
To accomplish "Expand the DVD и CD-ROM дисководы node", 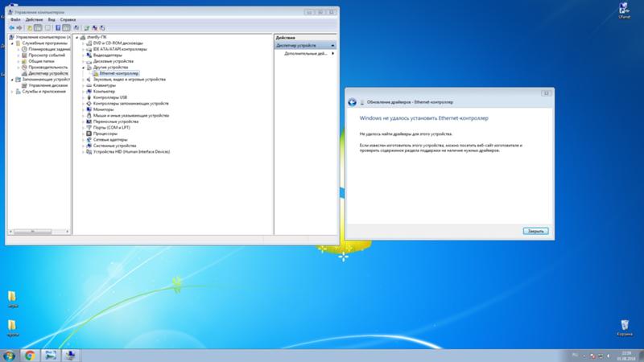I will click(83, 43).
